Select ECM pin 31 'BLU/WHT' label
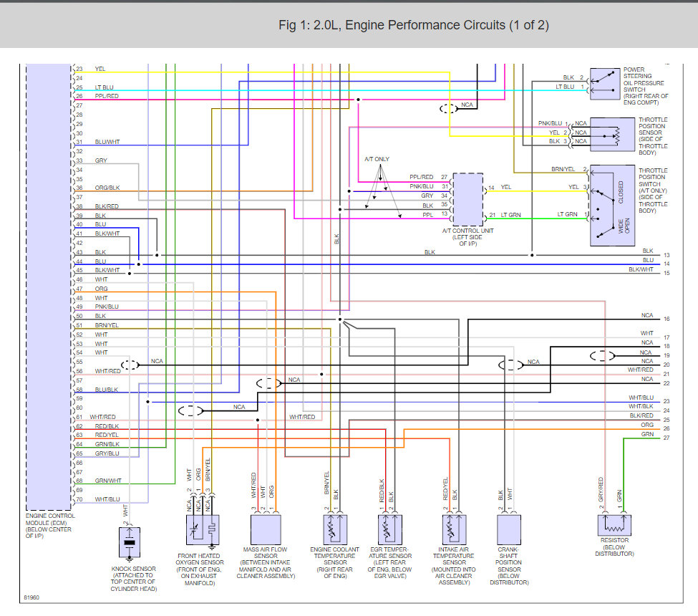The height and width of the screenshot is (616, 698). click(x=107, y=142)
